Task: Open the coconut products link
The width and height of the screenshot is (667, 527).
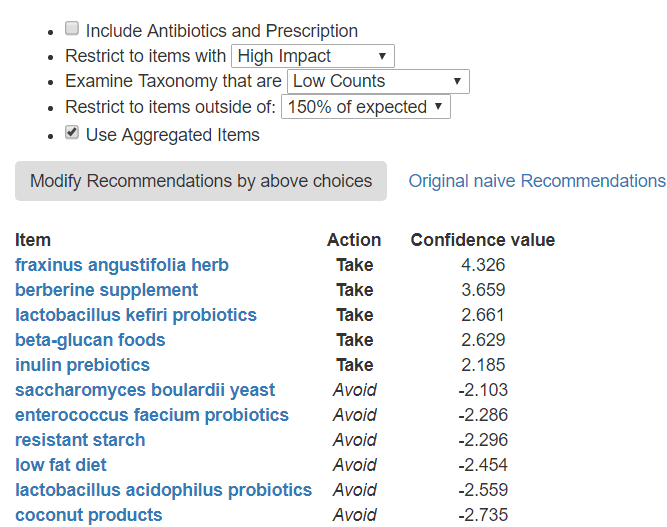Action: coord(89,515)
